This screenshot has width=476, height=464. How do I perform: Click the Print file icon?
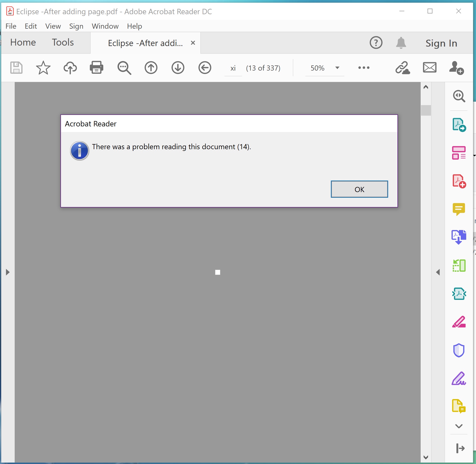tap(96, 68)
